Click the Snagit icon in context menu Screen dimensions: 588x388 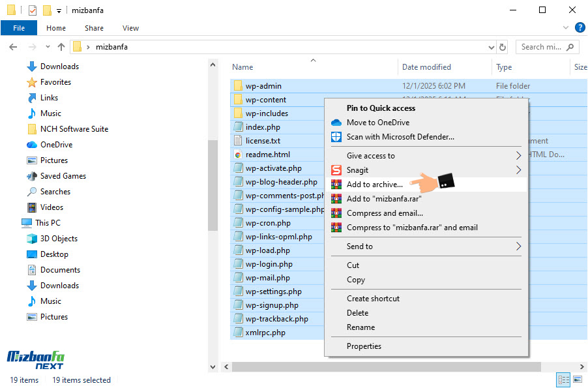point(336,170)
